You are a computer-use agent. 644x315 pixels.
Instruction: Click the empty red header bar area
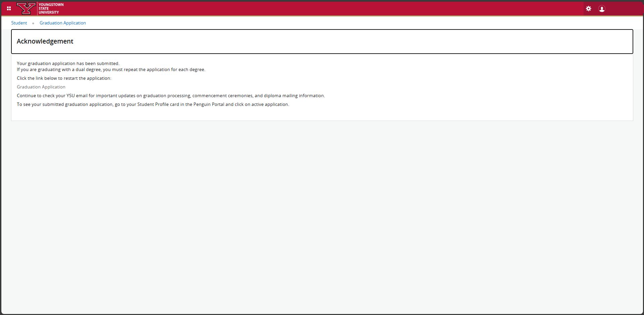302,9
